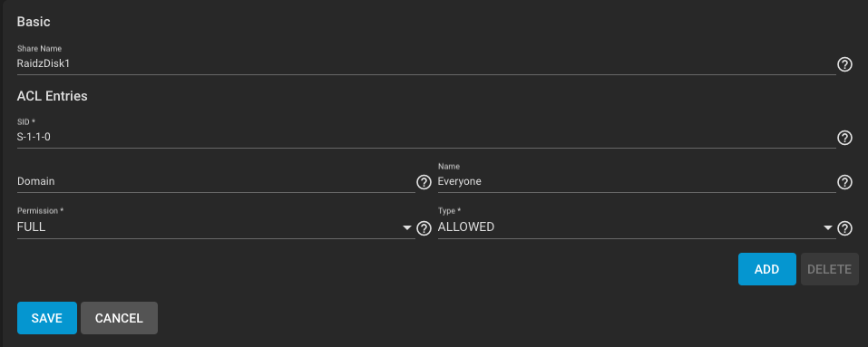Click the greyed-out DELETE button

(x=829, y=269)
